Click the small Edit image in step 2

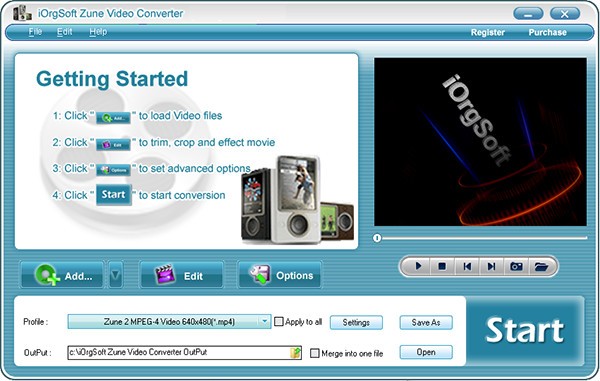coord(113,145)
